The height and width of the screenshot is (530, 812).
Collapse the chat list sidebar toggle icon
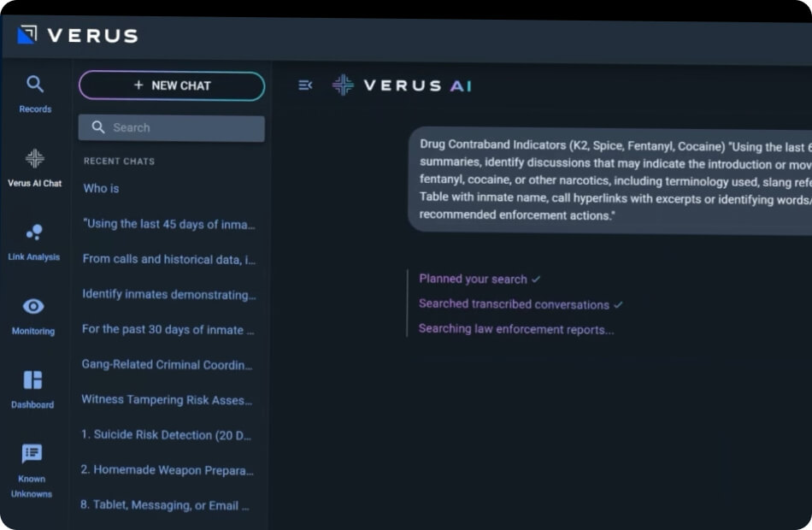point(305,85)
